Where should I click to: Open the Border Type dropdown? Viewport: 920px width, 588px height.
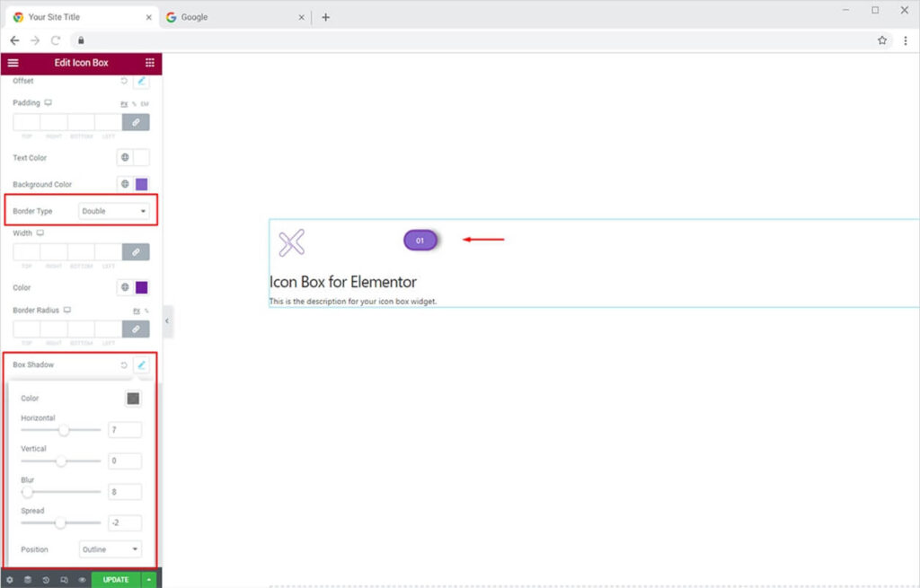coord(114,211)
